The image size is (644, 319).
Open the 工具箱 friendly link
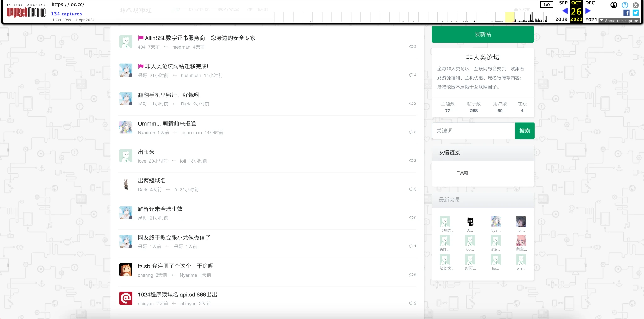(462, 173)
